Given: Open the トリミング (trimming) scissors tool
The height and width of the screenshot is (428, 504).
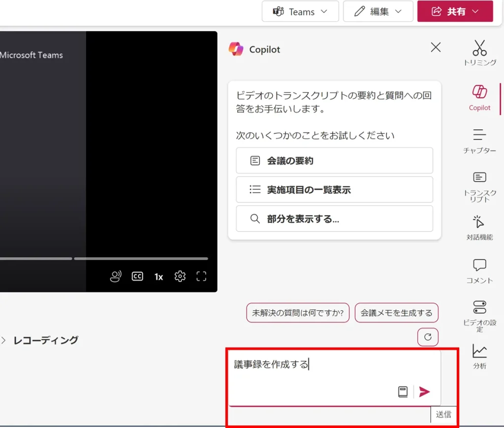Looking at the screenshot, I should (x=479, y=52).
